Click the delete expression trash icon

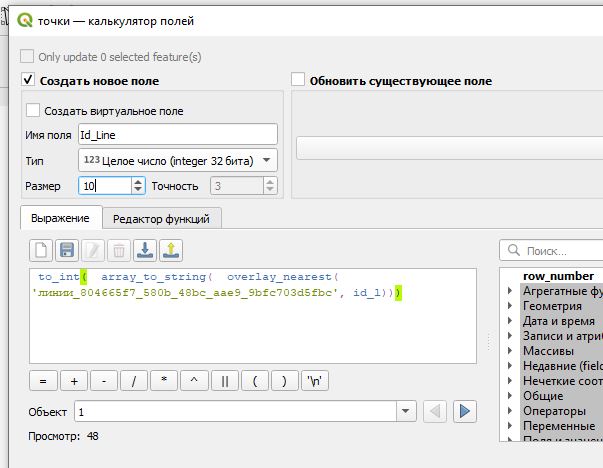coord(119,251)
